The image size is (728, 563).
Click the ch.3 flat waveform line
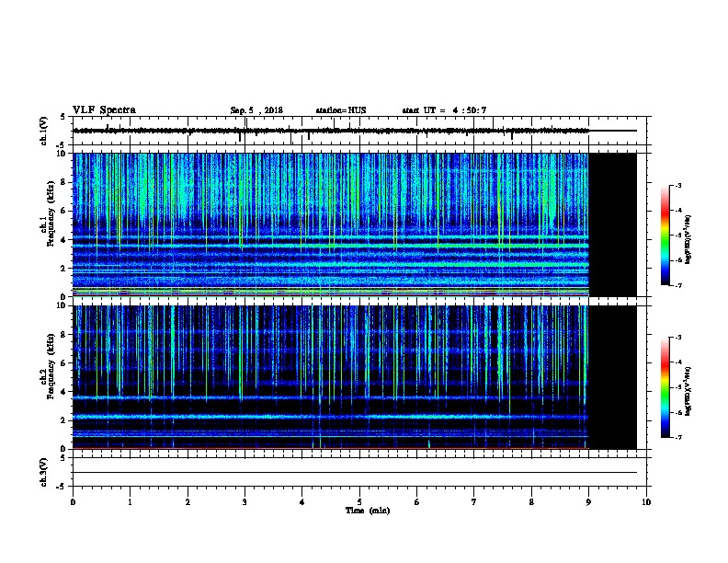point(354,473)
